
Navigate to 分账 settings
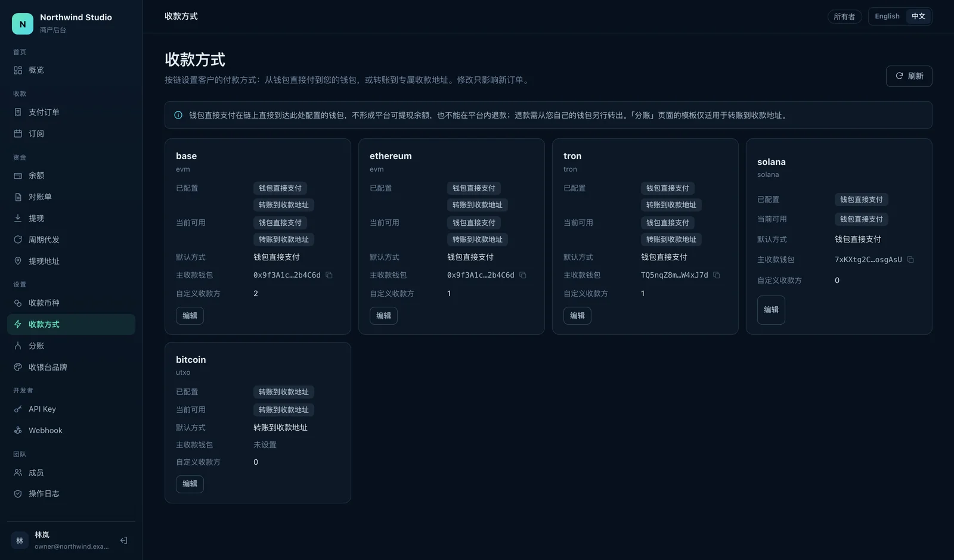[71, 346]
